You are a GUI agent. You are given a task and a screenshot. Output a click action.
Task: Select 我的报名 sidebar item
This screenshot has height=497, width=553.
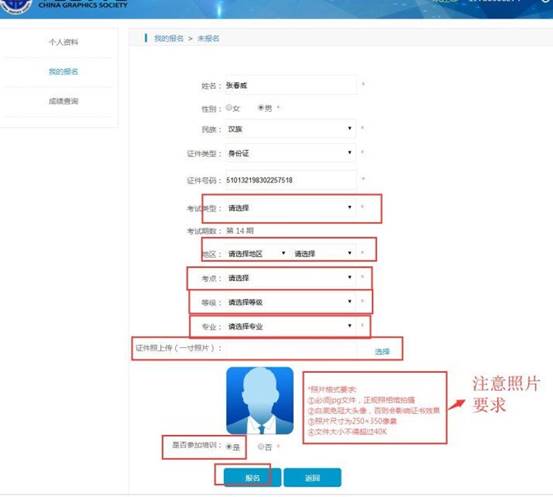tap(63, 72)
